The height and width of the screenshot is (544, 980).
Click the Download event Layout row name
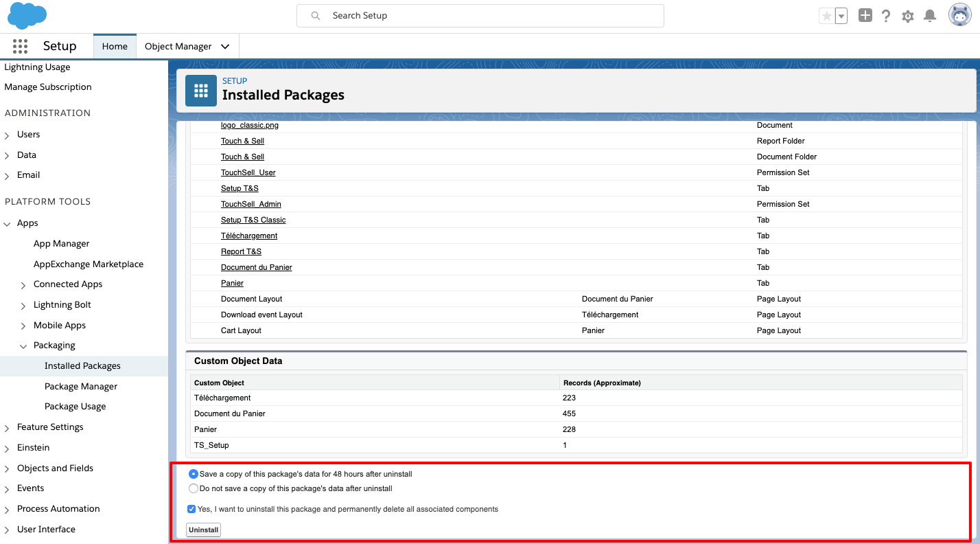261,315
